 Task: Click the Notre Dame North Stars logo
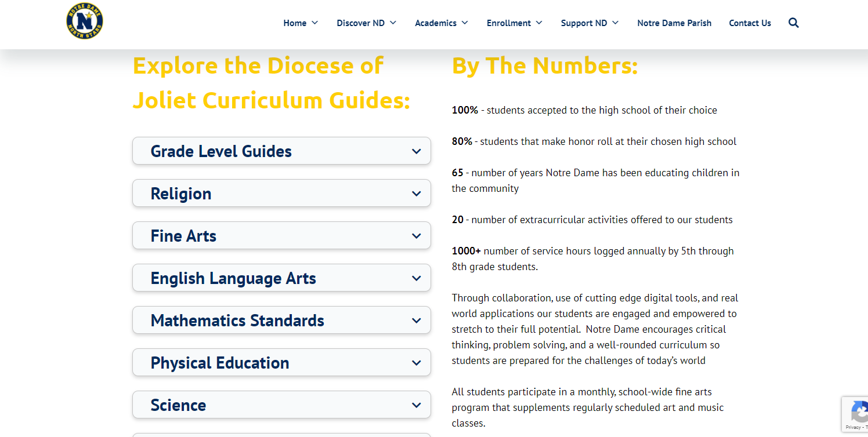pos(85,21)
